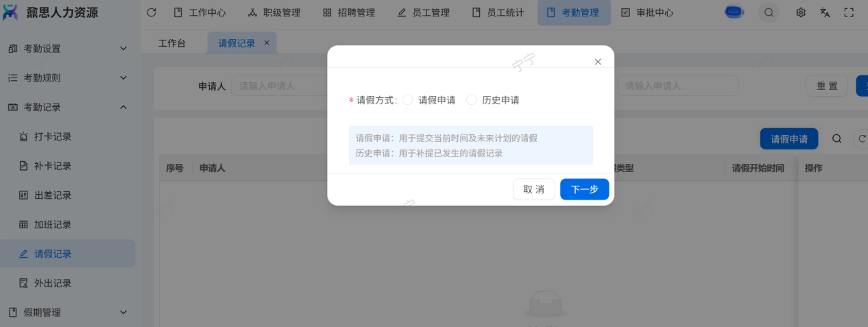The image size is (868, 327).
Task: Click the blue chat assistant icon
Action: (734, 12)
